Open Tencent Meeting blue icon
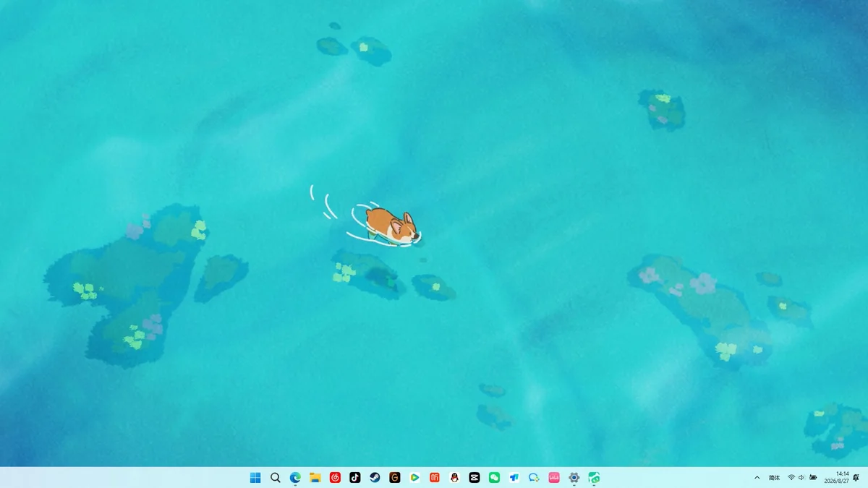 point(514,477)
